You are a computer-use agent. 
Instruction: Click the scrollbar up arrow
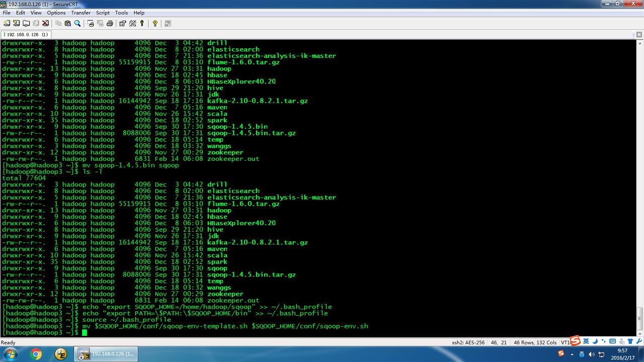(x=640, y=44)
